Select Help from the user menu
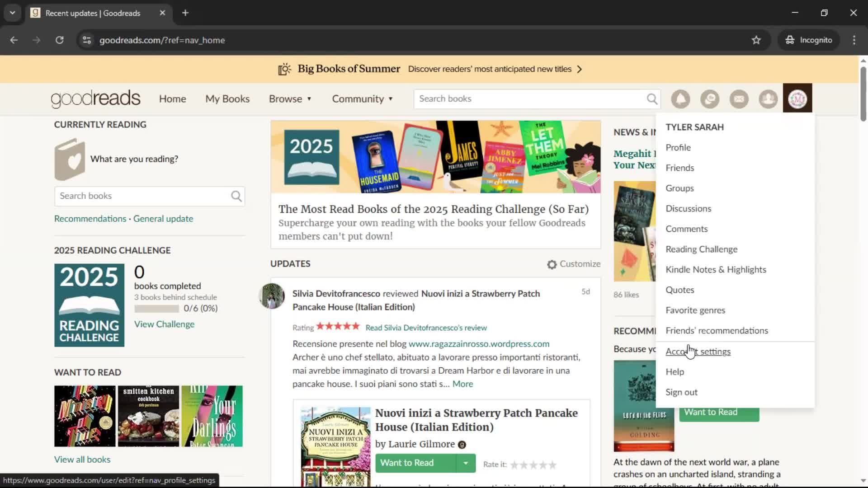The height and width of the screenshot is (488, 868). (x=675, y=372)
